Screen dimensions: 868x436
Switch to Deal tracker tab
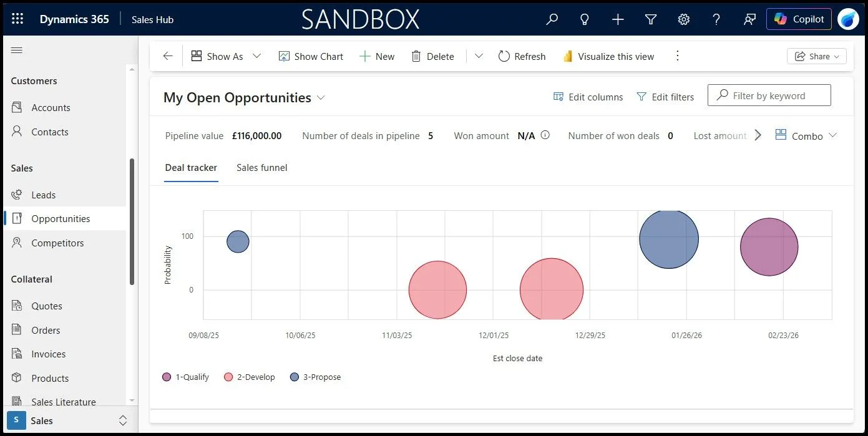[x=191, y=167]
